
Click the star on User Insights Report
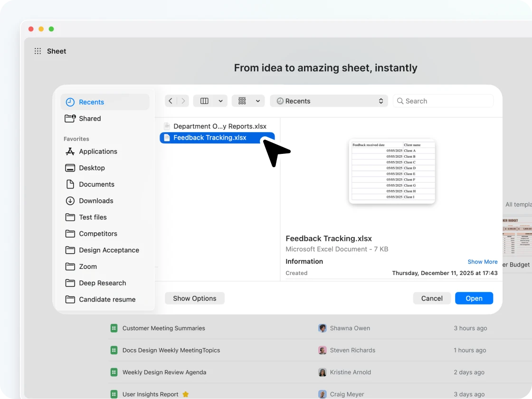(186, 394)
